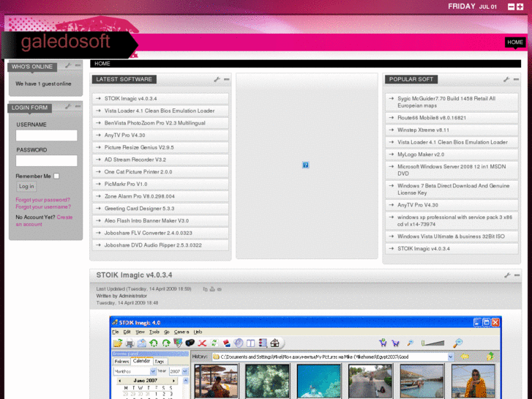This screenshot has height=399, width=532.
Task: Click the wrench icon in Who's Online panel
Action: pos(68,66)
